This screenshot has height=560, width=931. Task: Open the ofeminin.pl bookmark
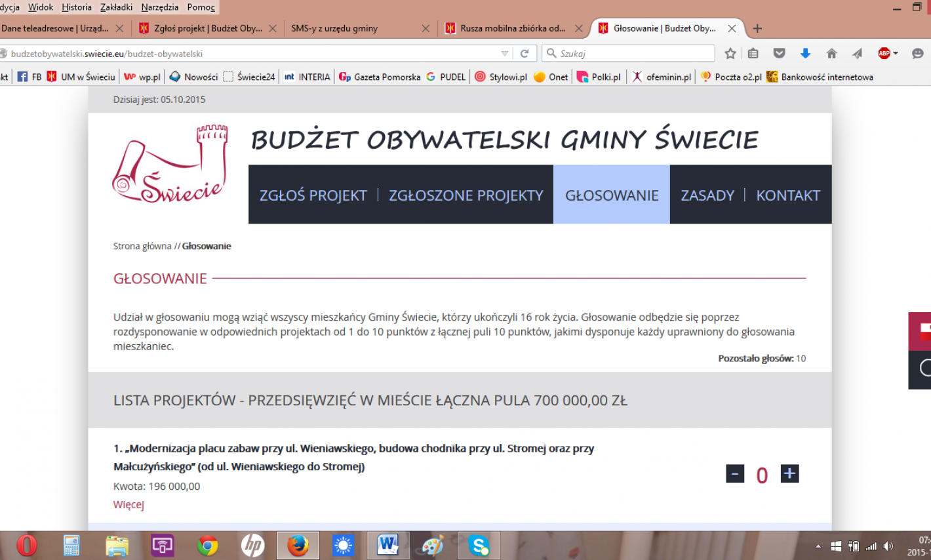click(662, 77)
